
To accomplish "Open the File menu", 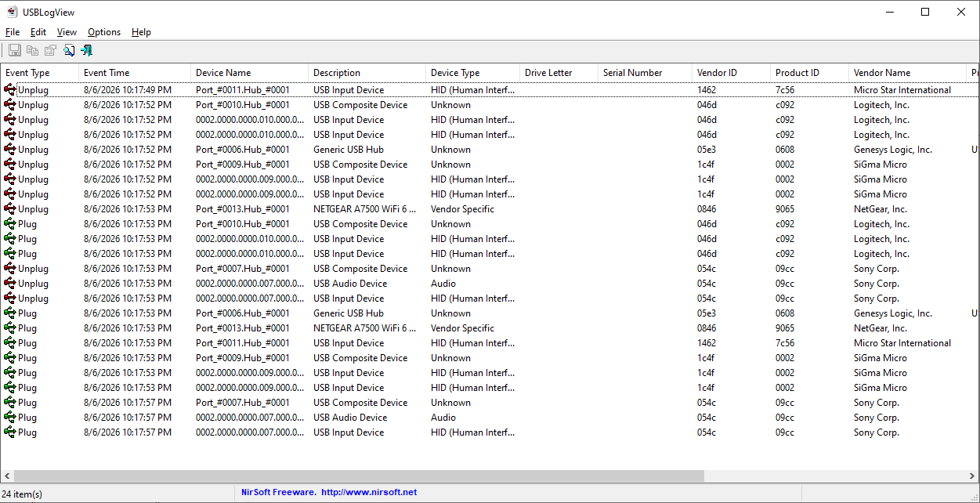I will pos(13,32).
